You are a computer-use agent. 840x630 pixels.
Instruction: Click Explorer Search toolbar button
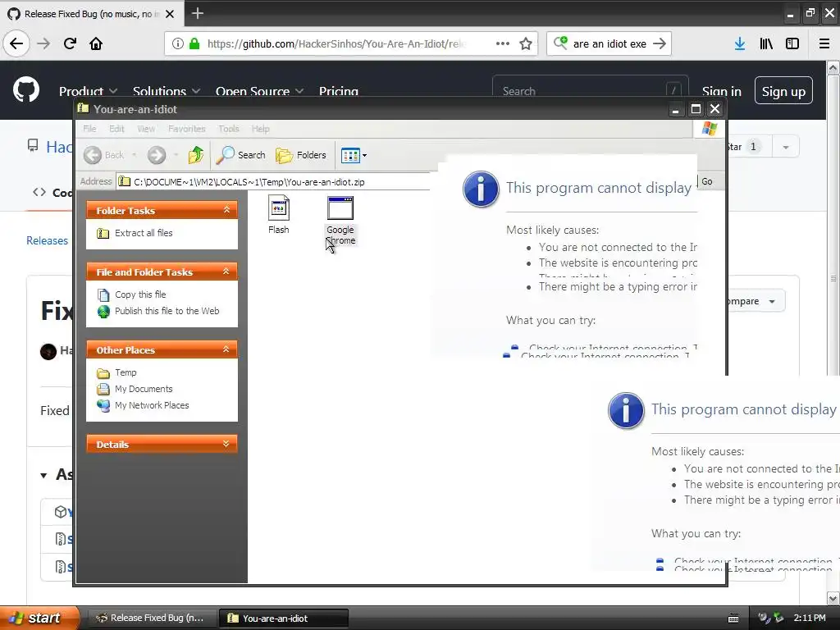pyautogui.click(x=241, y=155)
